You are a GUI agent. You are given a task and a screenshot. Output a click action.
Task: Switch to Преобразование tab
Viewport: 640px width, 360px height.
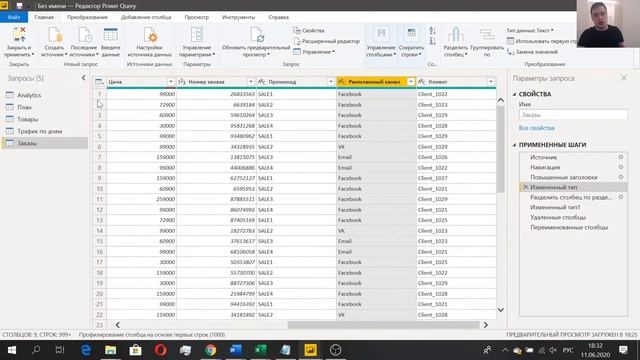pyautogui.click(x=87, y=17)
